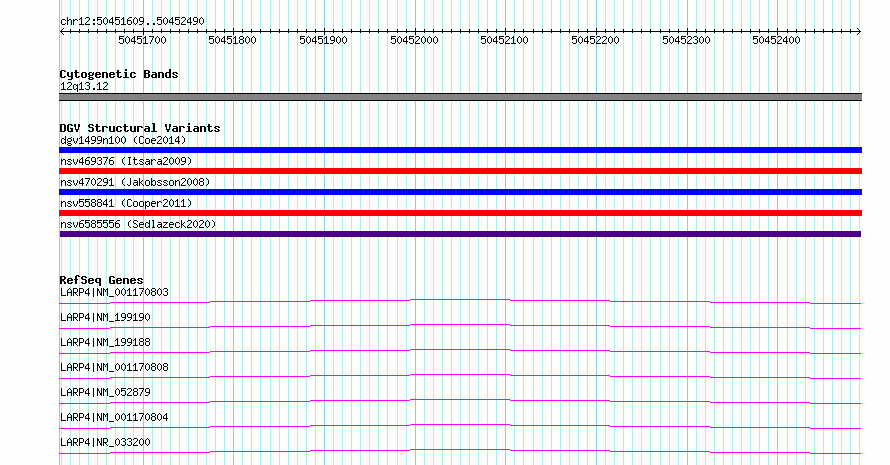Screen dimensions: 890x465
Task: Click the gray 12q13.12 cytogenetic band bar
Action: (x=460, y=97)
